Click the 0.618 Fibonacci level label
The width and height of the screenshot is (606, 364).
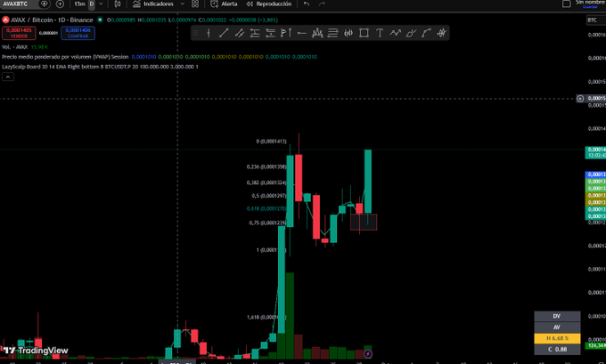(266, 208)
